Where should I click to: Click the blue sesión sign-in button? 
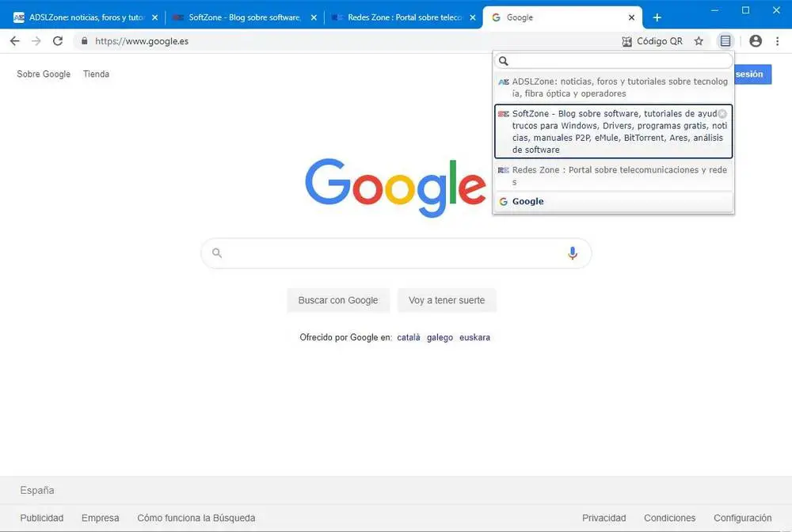point(752,74)
